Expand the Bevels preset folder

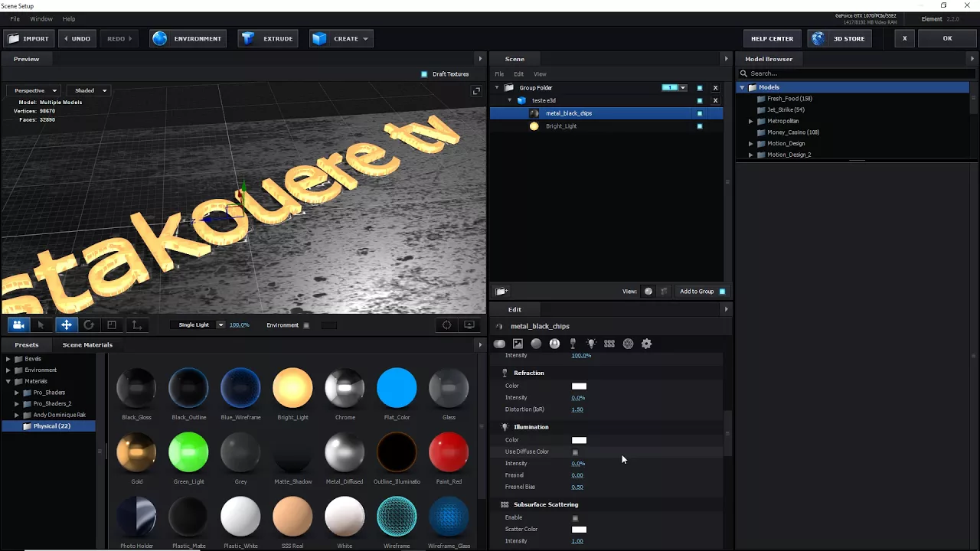point(8,359)
